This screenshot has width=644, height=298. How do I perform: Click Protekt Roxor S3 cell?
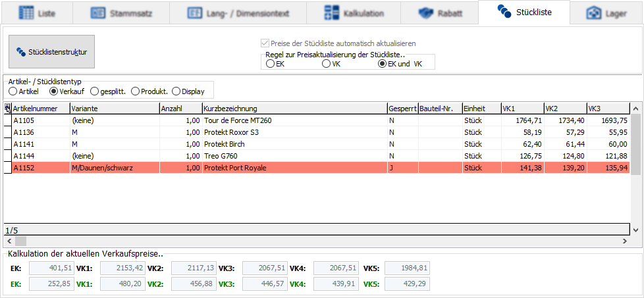click(x=295, y=133)
